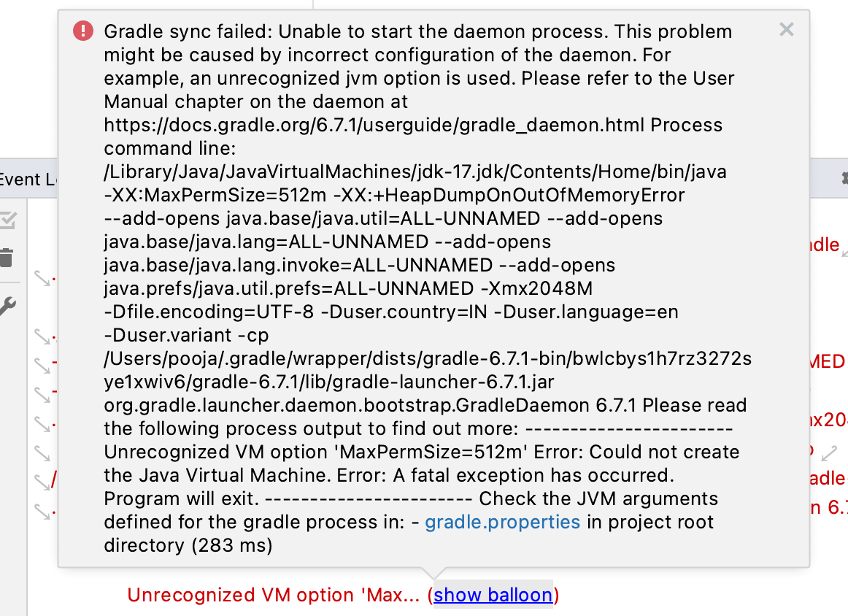The width and height of the screenshot is (848, 616).
Task: Click the Unrecognized VM option 'Max... log text
Action: tap(273, 595)
